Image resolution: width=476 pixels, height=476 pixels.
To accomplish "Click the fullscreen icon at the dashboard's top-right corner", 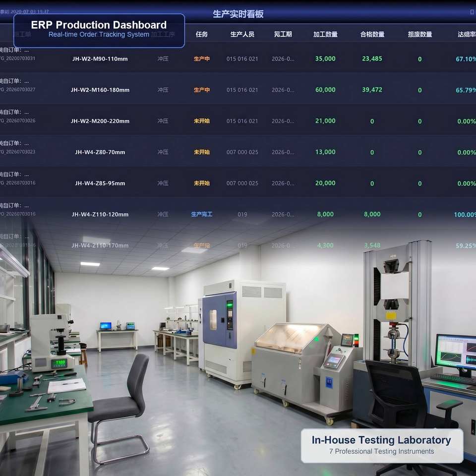I will (x=472, y=12).
